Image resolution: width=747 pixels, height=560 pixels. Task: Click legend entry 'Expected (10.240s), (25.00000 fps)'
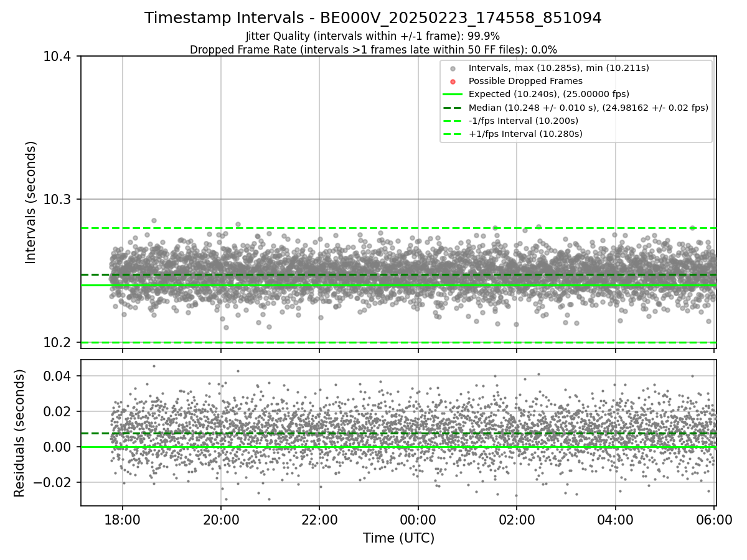click(x=549, y=94)
